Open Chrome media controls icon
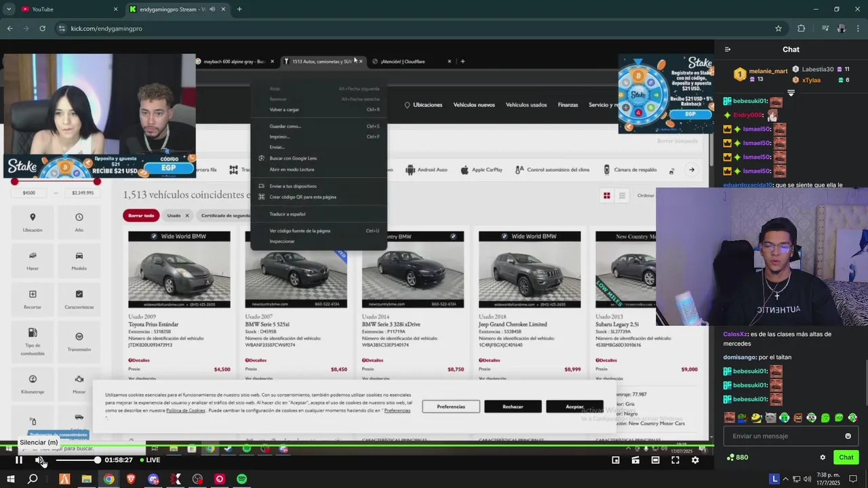The width and height of the screenshot is (868, 488). point(825,28)
